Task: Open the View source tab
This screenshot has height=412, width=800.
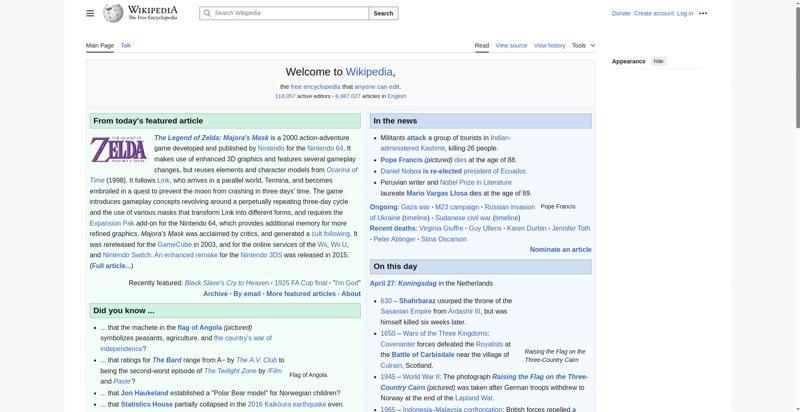Action: tap(511, 45)
